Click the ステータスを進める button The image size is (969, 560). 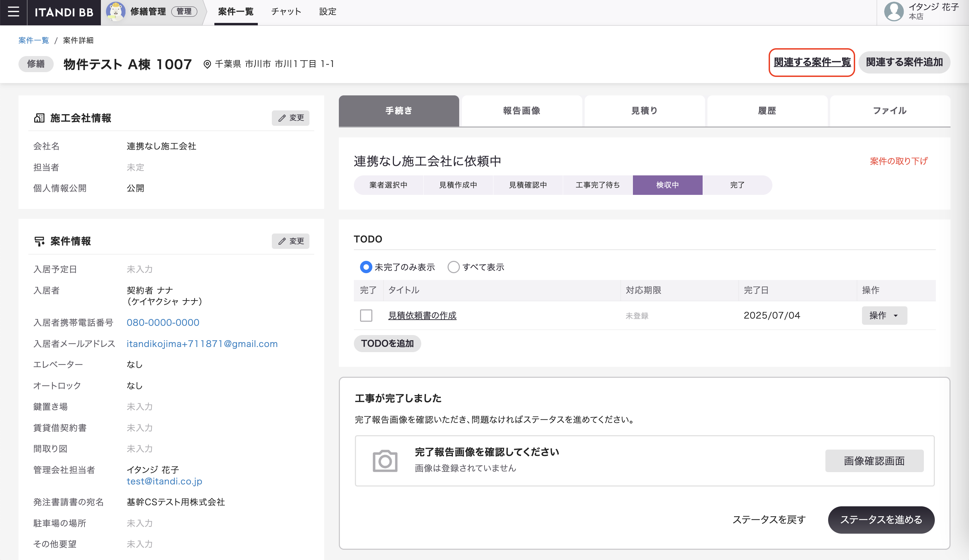(x=881, y=520)
